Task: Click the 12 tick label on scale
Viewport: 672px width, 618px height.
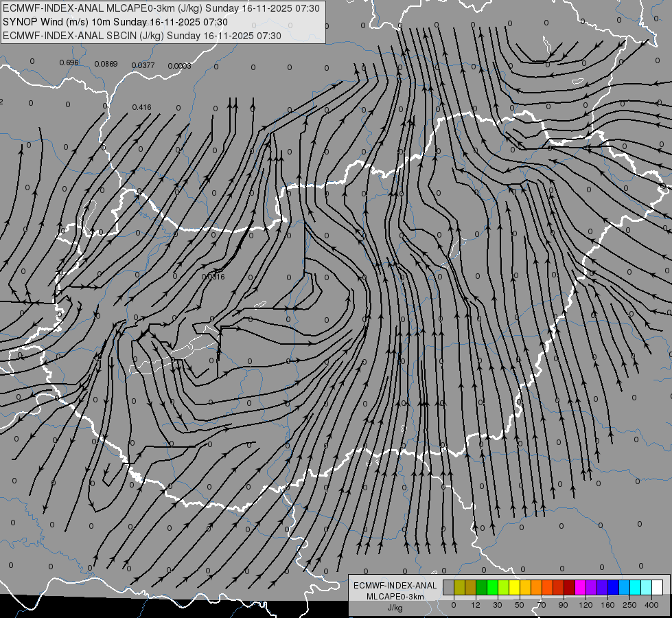Action: (x=475, y=605)
